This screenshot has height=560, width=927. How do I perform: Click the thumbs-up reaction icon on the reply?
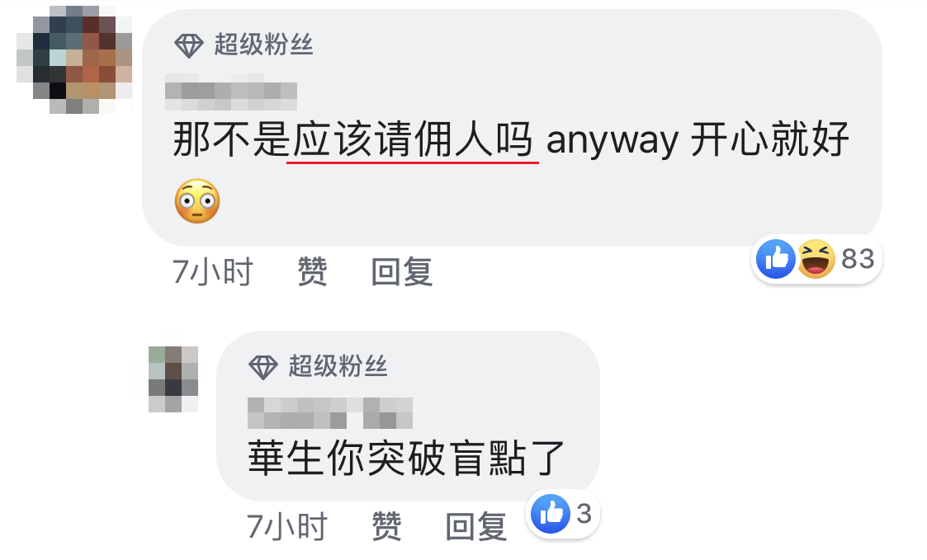pyautogui.click(x=551, y=513)
